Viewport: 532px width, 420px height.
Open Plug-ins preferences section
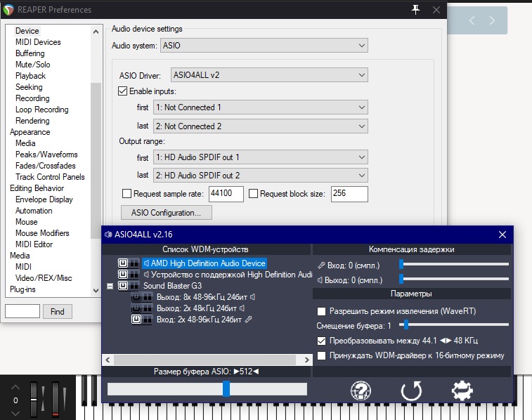click(x=22, y=289)
